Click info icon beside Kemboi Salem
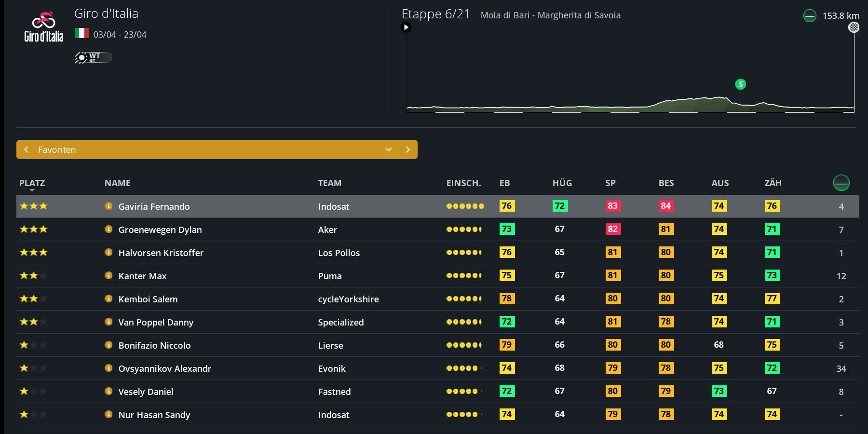This screenshot has height=434, width=868. [x=108, y=298]
